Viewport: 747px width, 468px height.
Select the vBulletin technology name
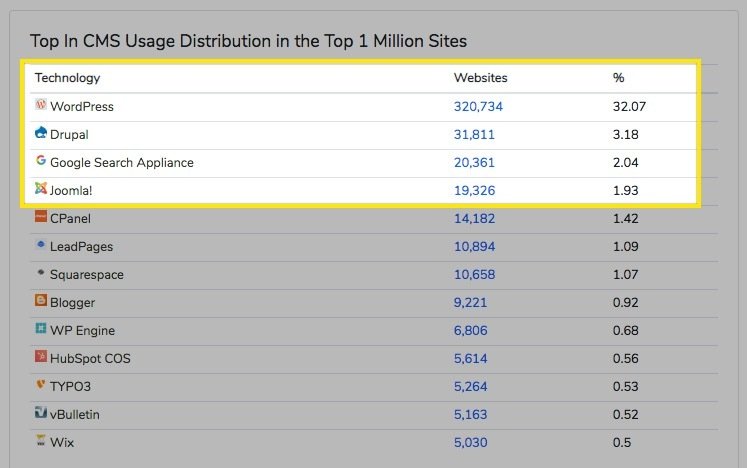75,415
